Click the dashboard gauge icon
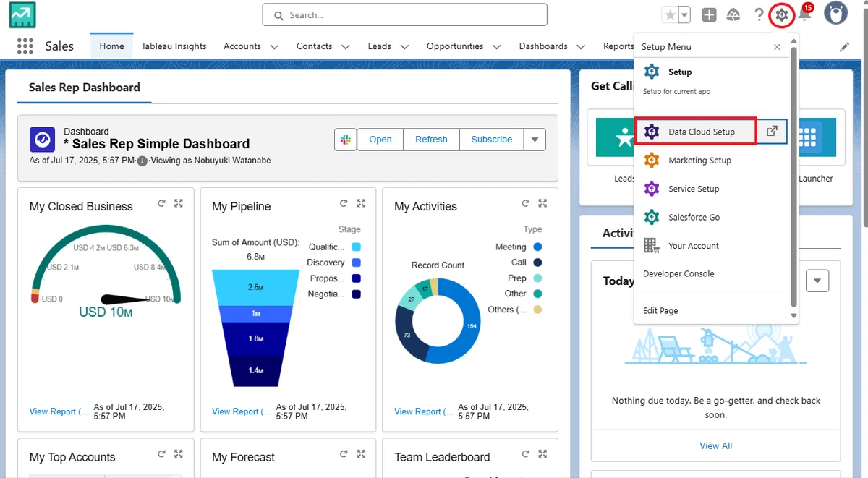The image size is (868, 478). coord(42,140)
